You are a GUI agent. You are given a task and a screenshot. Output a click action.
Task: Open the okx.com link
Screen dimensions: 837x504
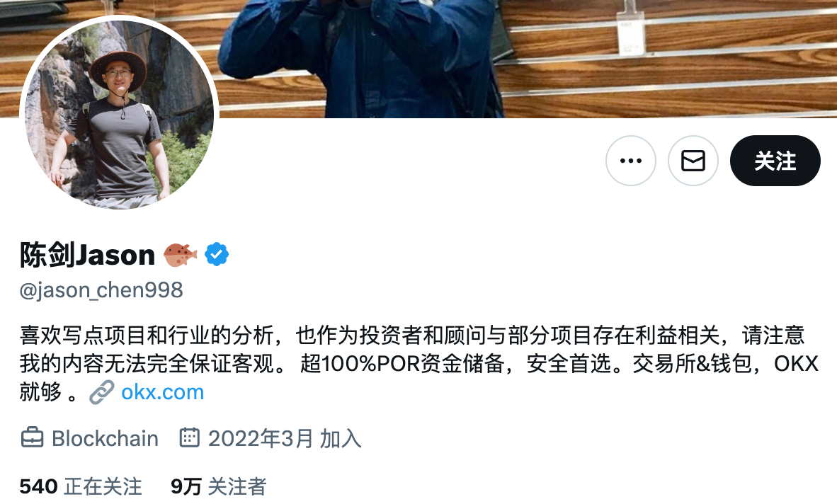(162, 392)
